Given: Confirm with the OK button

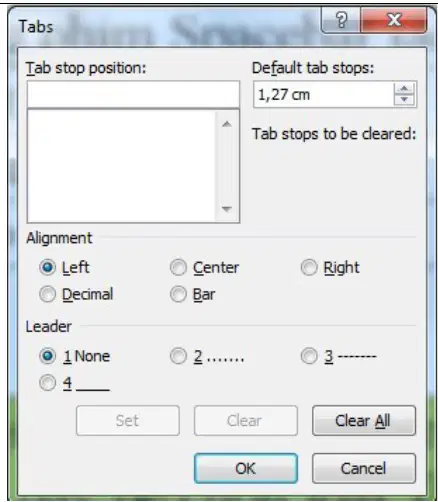Looking at the screenshot, I should [246, 468].
